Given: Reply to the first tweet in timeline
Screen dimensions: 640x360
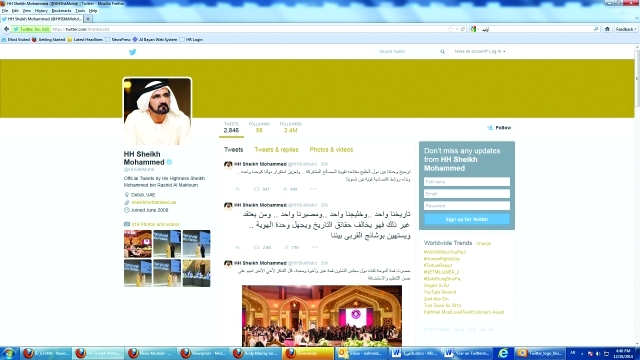Looking at the screenshot, I should (238, 189).
